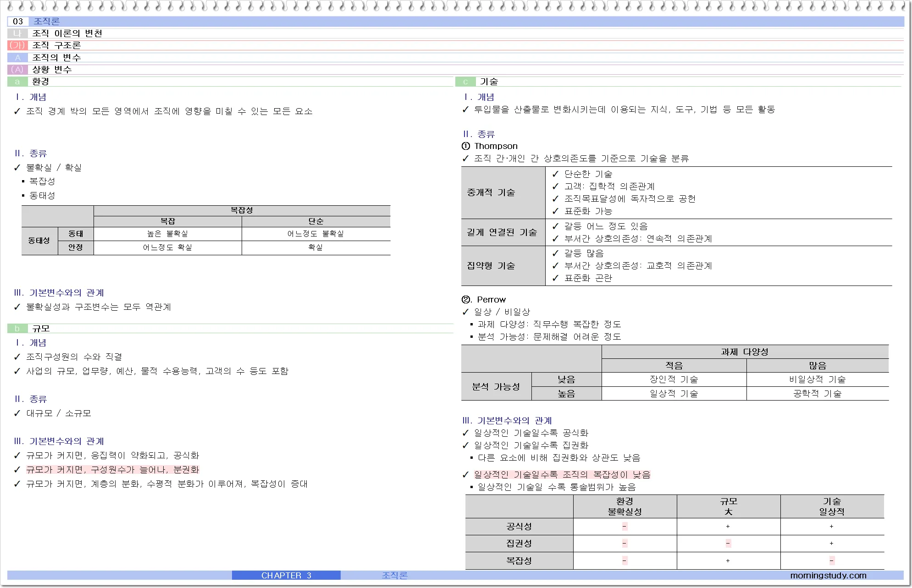This screenshot has width=912, height=588.
Task: Click the table cell '중개적 기술'
Action: point(503,192)
